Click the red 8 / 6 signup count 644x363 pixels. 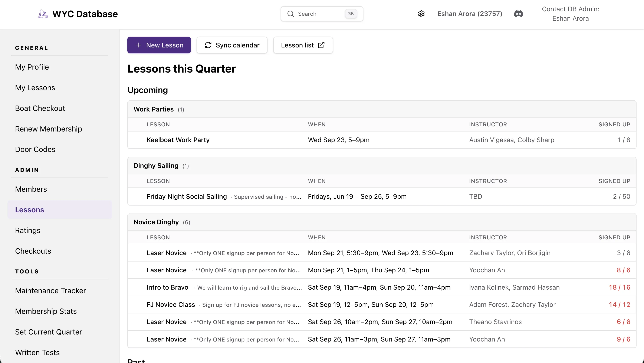pyautogui.click(x=624, y=270)
